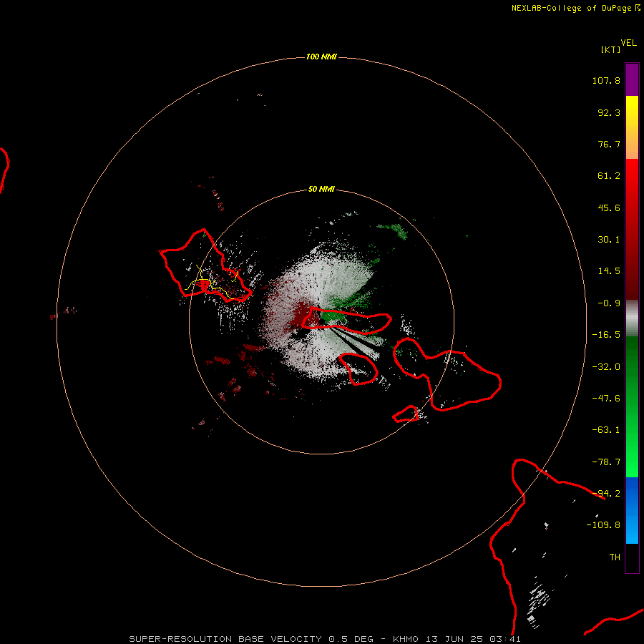This screenshot has height=644, width=644.
Task: Select the -47.6 legend value
Action: point(606,399)
